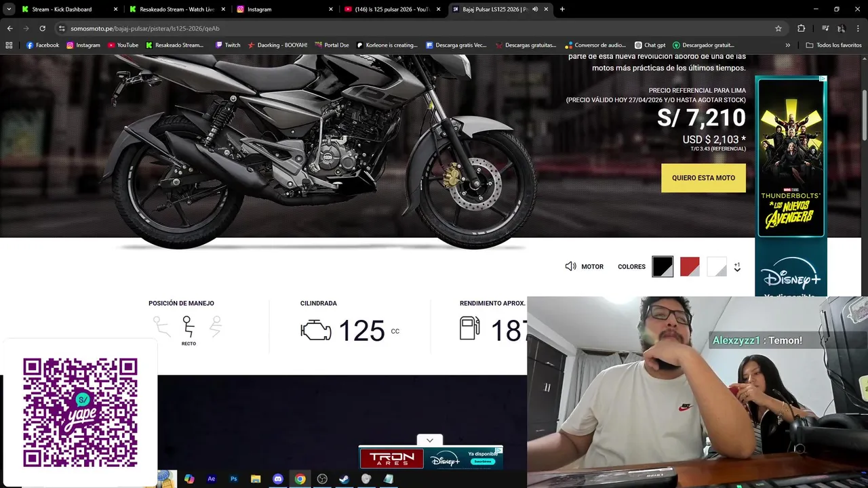Image resolution: width=868 pixels, height=488 pixels.
Task: Collapse the bottom ad banner chevron
Action: (x=430, y=440)
